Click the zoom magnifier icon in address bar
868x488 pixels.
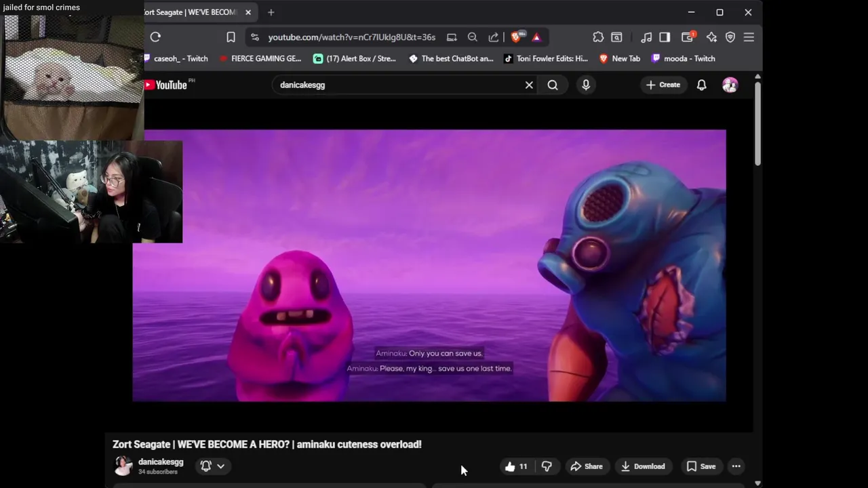click(473, 37)
